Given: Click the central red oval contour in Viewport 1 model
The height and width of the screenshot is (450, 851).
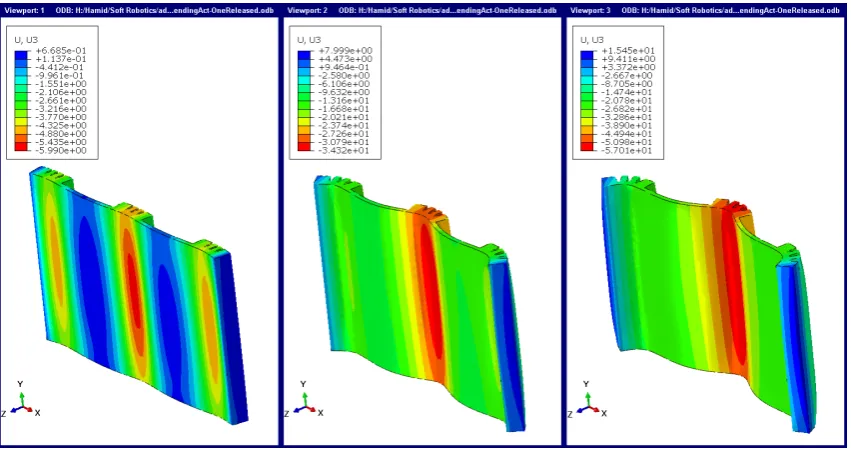Looking at the screenshot, I should click(x=134, y=293).
